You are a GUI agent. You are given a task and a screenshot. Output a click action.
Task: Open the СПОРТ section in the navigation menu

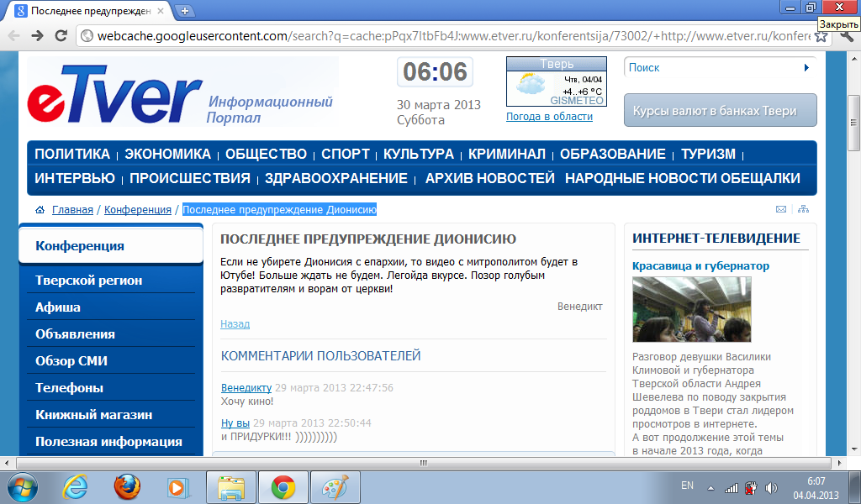[345, 154]
